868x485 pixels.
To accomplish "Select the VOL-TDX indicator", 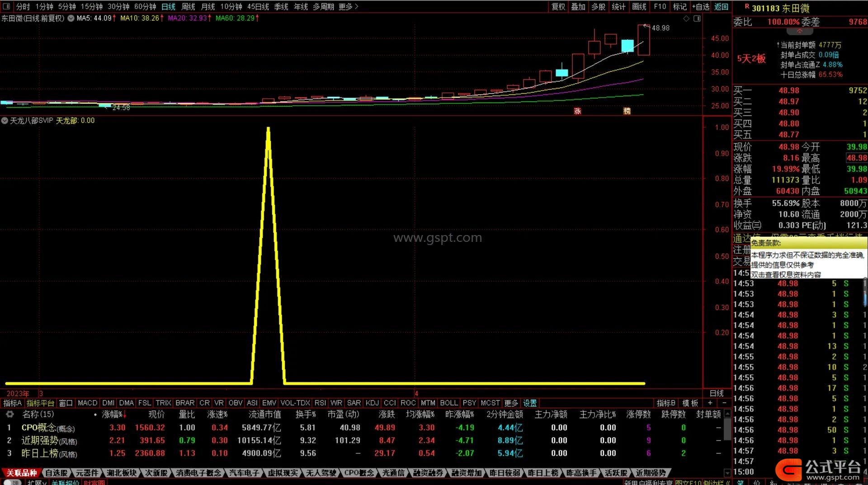I will point(295,403).
